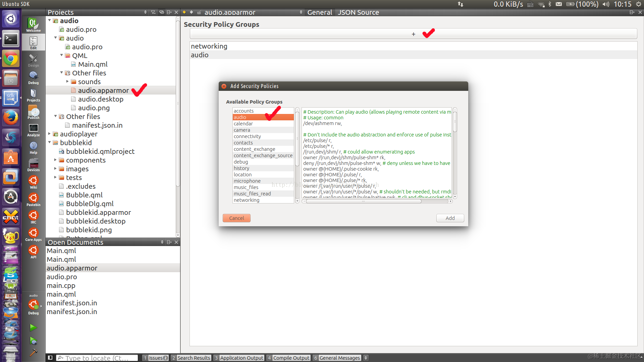The width and height of the screenshot is (644, 362).
Task: Collapse the QML folder tree node
Action: (x=62, y=55)
